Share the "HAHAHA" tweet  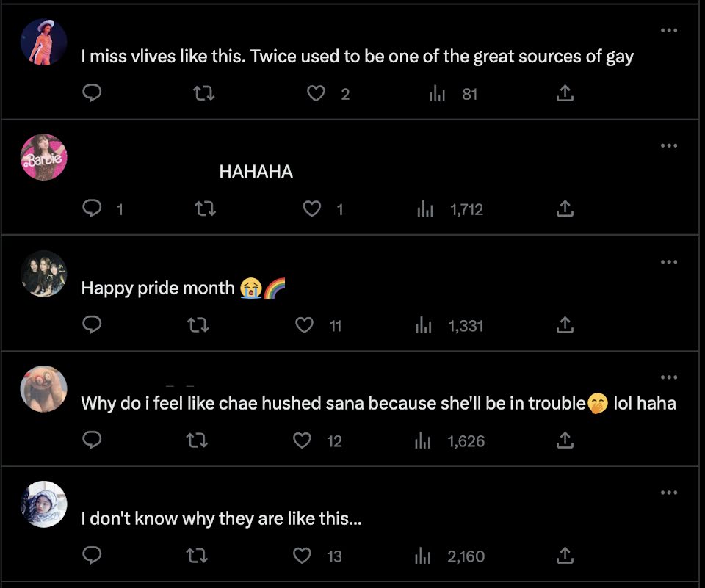coord(565,208)
